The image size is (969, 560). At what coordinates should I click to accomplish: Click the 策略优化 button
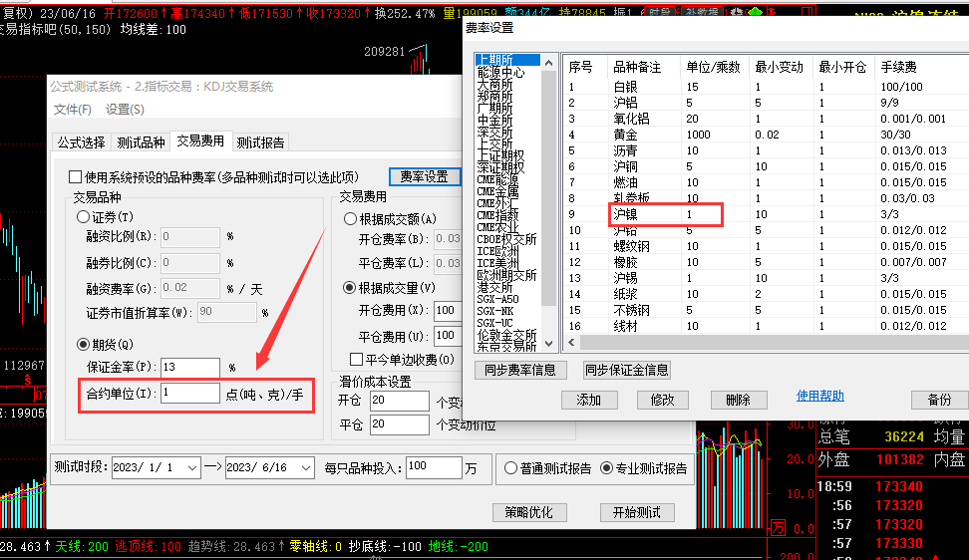tap(529, 512)
